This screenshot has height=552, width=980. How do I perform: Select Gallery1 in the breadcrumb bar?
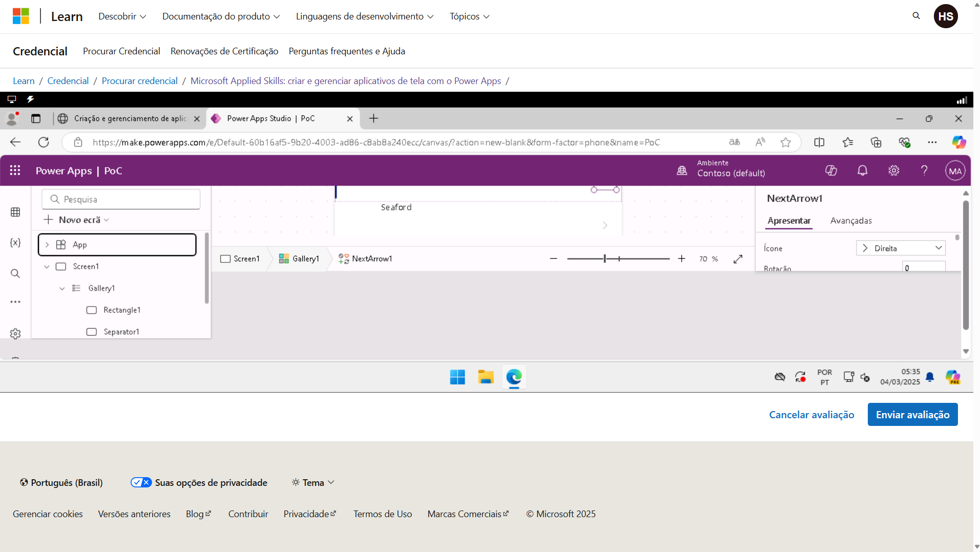tap(299, 259)
